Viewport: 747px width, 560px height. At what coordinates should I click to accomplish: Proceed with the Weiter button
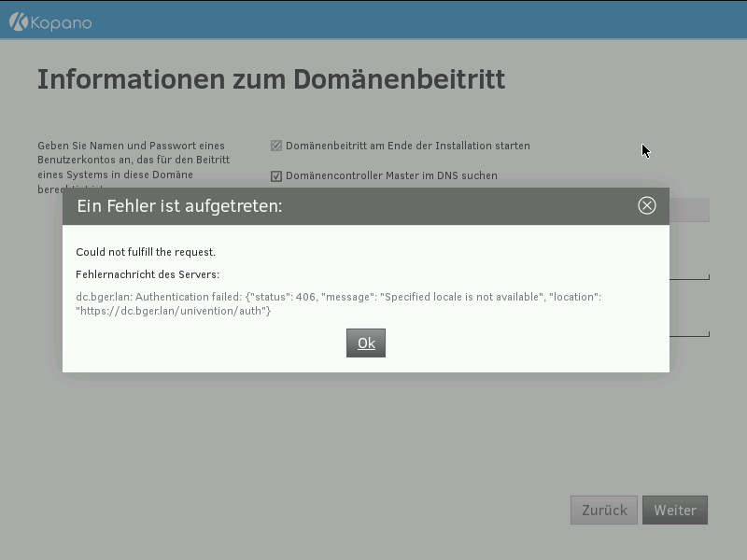(674, 511)
